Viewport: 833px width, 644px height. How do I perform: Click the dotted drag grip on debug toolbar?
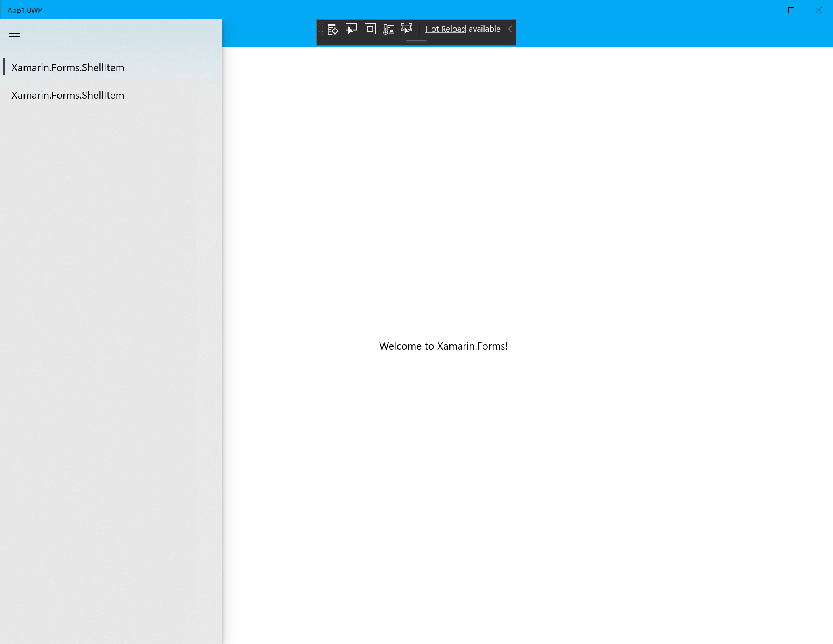pyautogui.click(x=321, y=29)
